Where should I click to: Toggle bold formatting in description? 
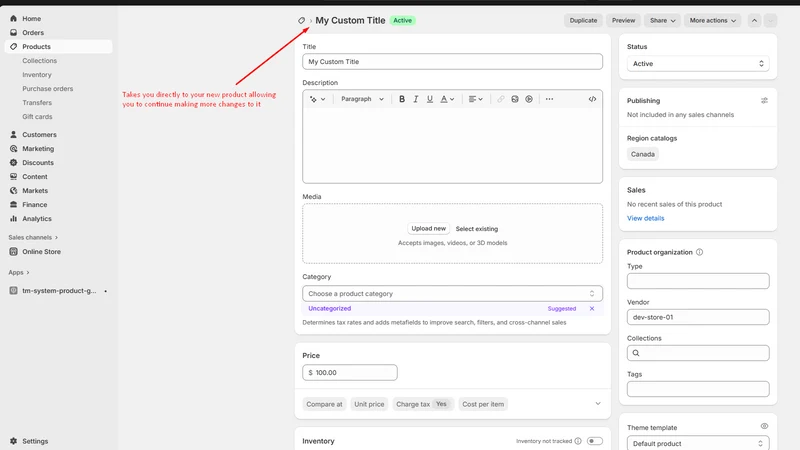(x=402, y=99)
